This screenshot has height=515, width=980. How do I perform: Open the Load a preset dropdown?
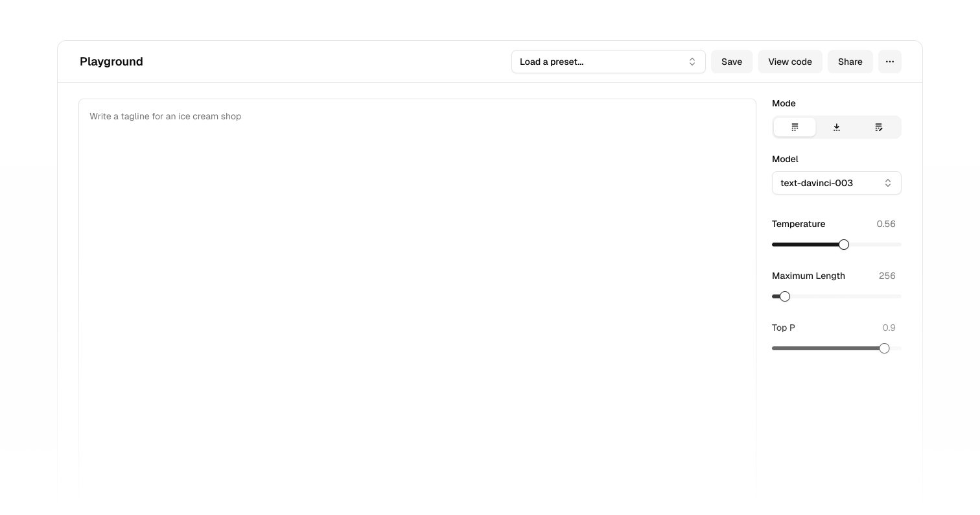[x=609, y=62]
